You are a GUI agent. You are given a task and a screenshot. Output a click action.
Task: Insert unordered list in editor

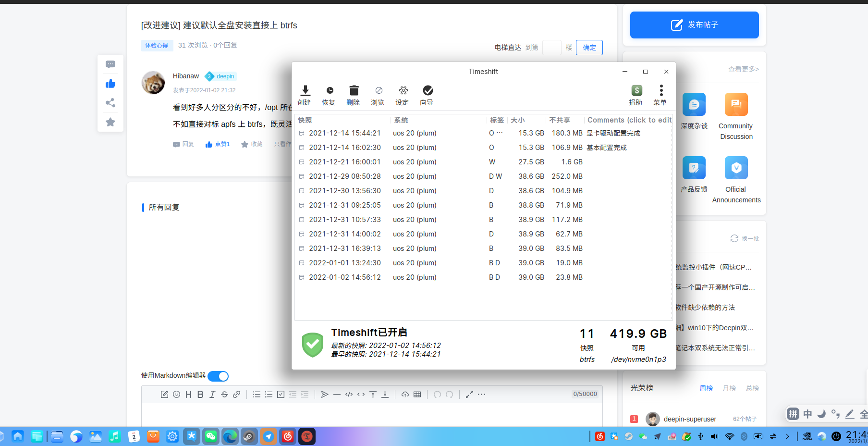click(257, 395)
